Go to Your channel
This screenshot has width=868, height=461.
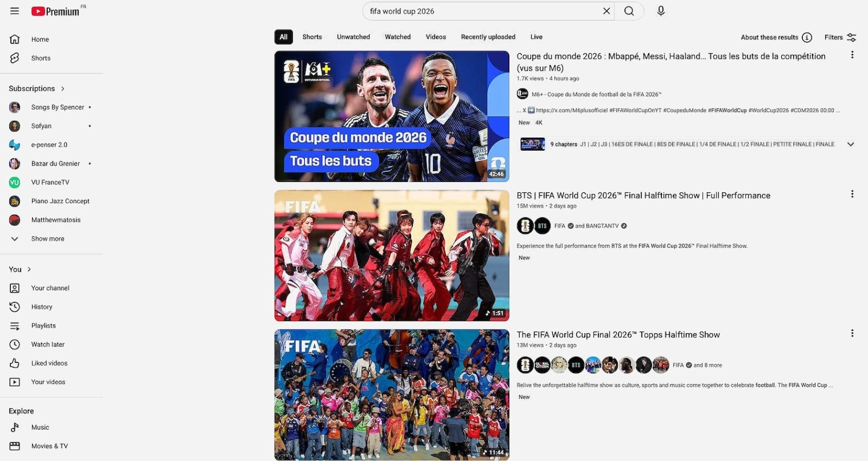pyautogui.click(x=51, y=288)
